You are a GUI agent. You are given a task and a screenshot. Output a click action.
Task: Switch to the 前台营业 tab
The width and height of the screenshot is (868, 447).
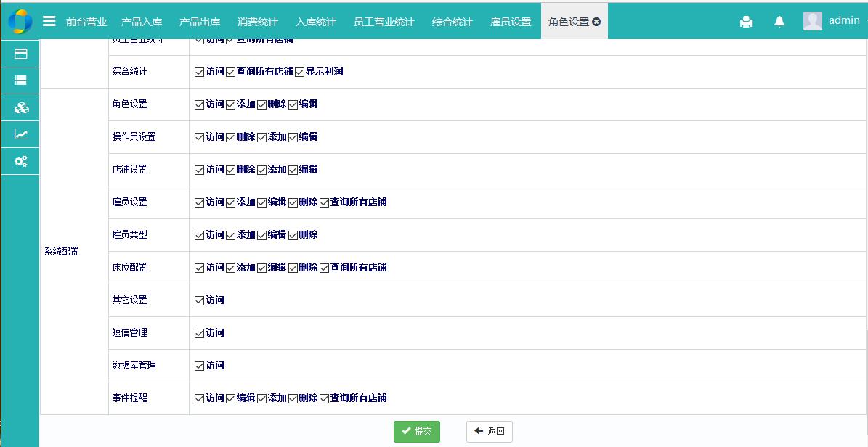[x=86, y=22]
